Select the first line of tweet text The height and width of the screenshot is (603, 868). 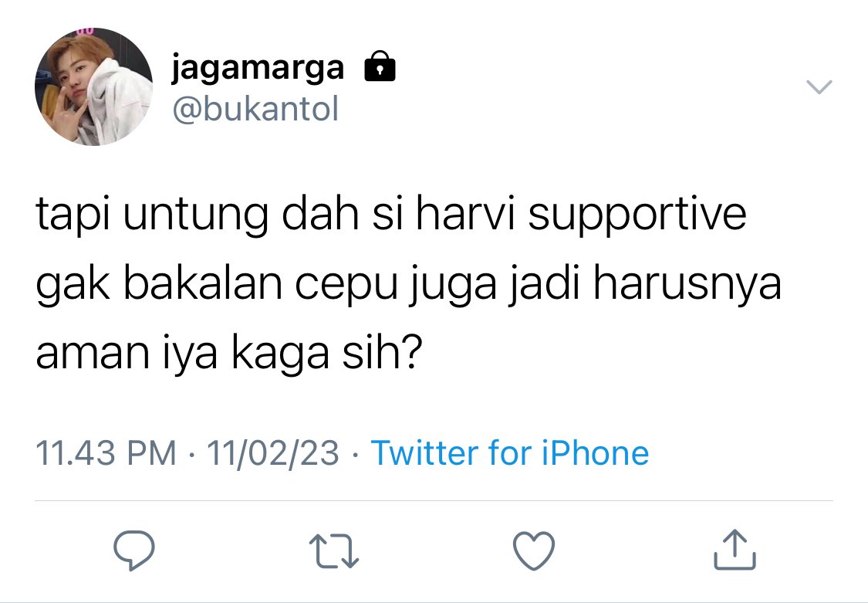pos(391,214)
